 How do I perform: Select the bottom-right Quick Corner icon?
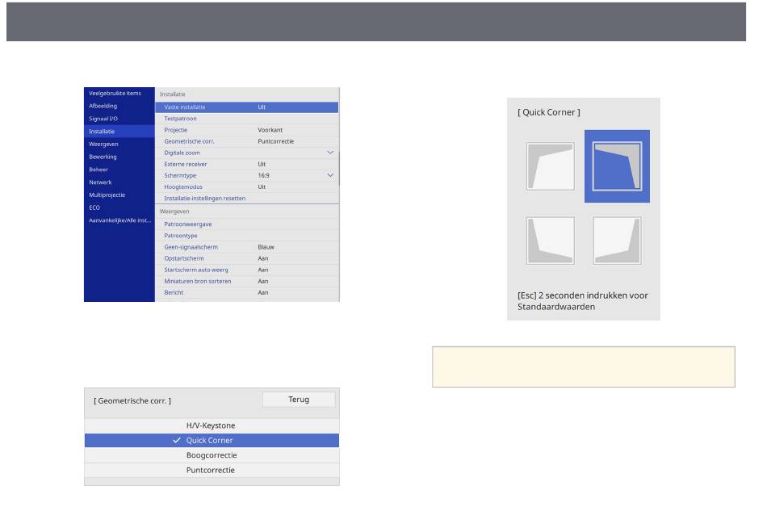[617, 240]
